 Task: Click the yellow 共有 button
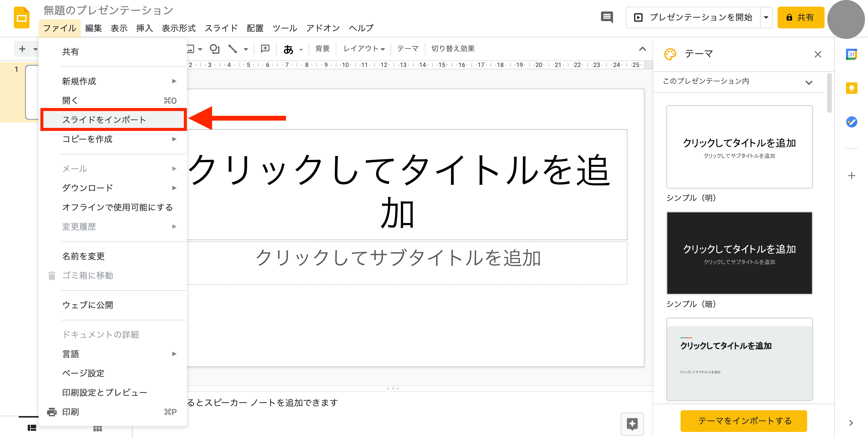(x=800, y=17)
